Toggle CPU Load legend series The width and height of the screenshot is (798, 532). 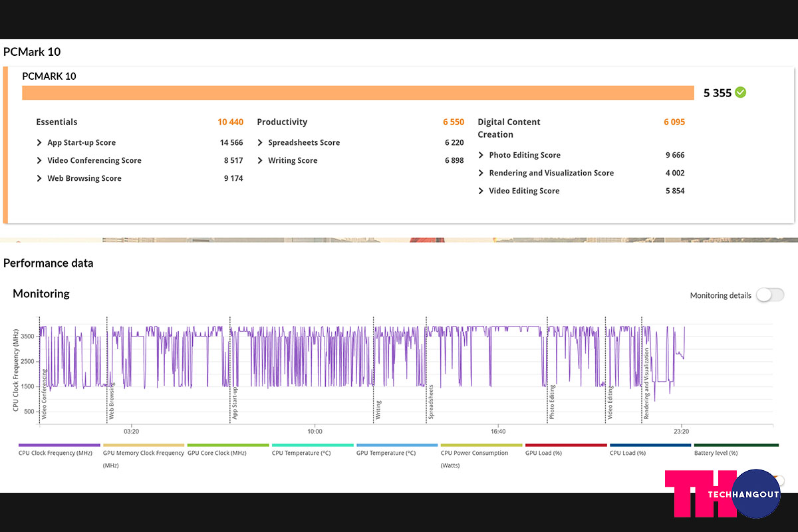(x=650, y=450)
